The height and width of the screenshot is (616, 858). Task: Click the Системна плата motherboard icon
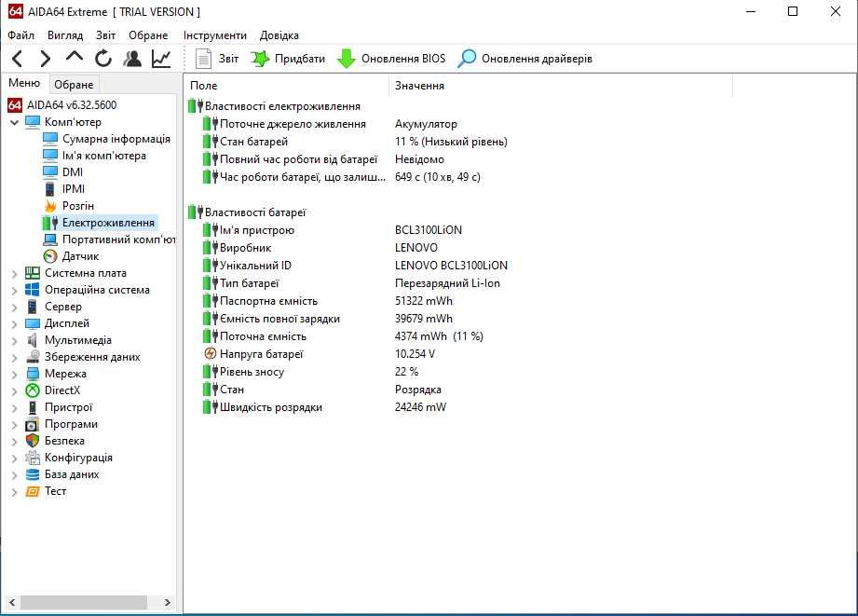33,273
